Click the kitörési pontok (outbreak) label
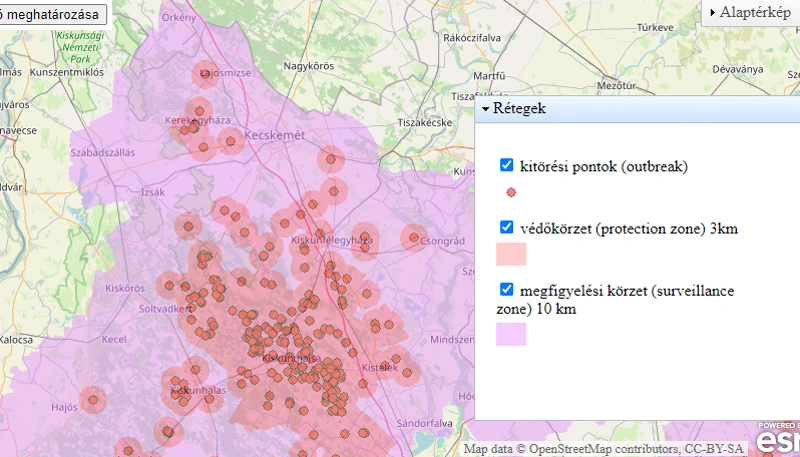 604,166
